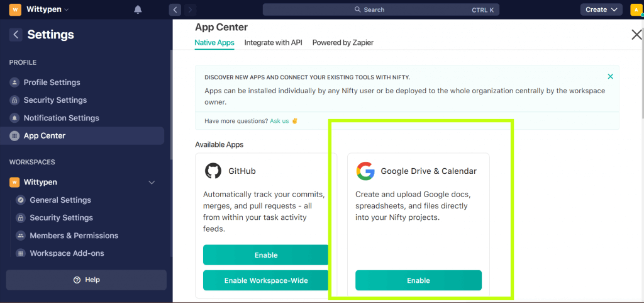Enable Google Drive & Calendar app

coord(418,280)
